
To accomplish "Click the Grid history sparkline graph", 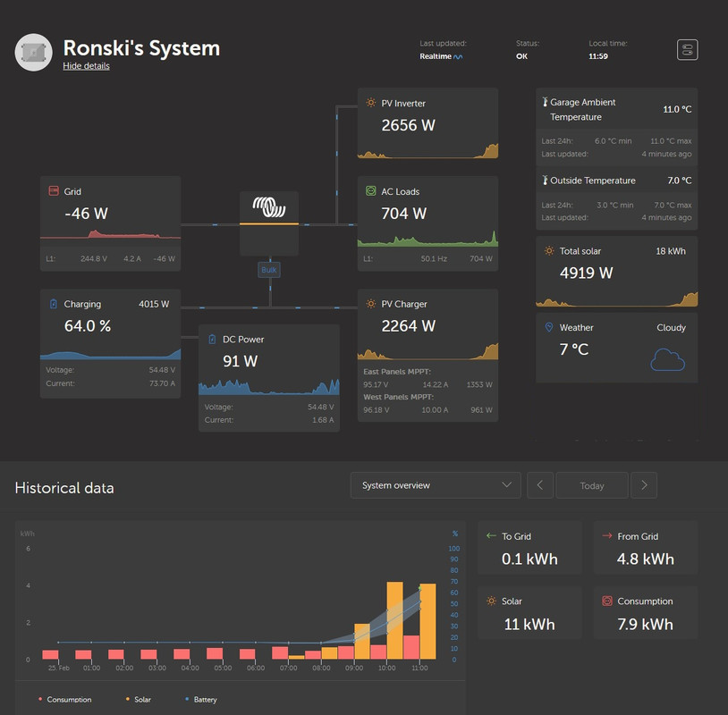I will coord(111,234).
